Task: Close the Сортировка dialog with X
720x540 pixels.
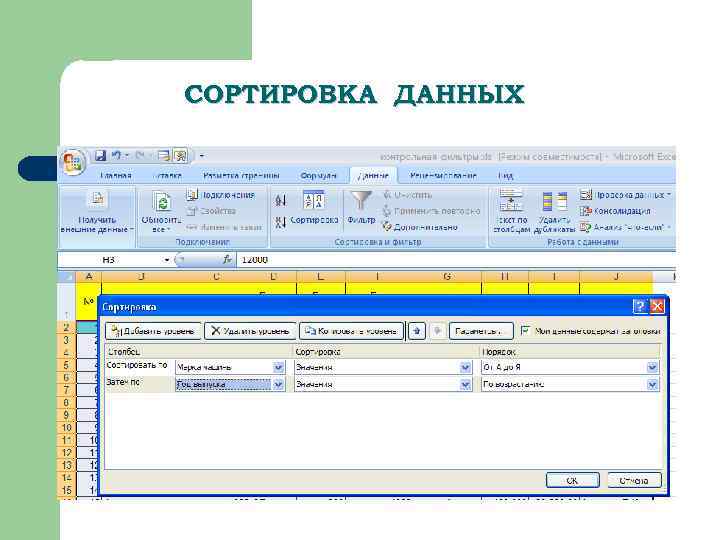Action: (x=657, y=306)
